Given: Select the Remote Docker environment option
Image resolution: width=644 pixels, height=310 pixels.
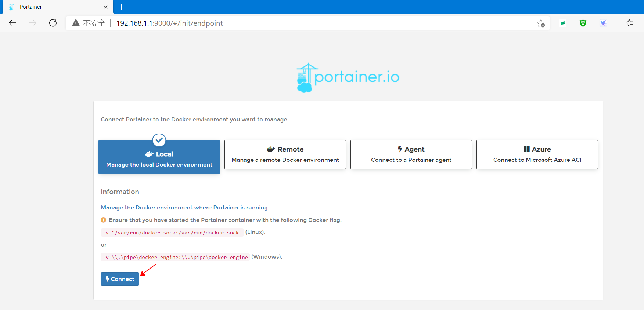Looking at the screenshot, I should [x=285, y=154].
